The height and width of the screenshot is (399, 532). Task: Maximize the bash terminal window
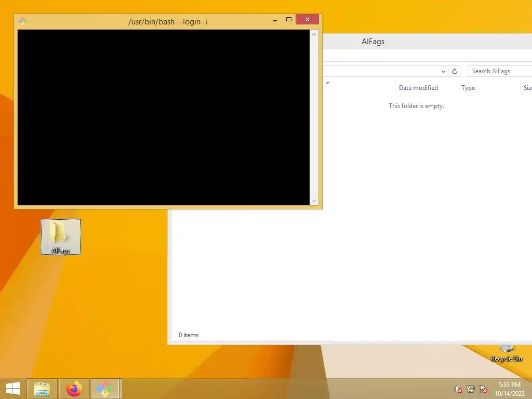289,20
